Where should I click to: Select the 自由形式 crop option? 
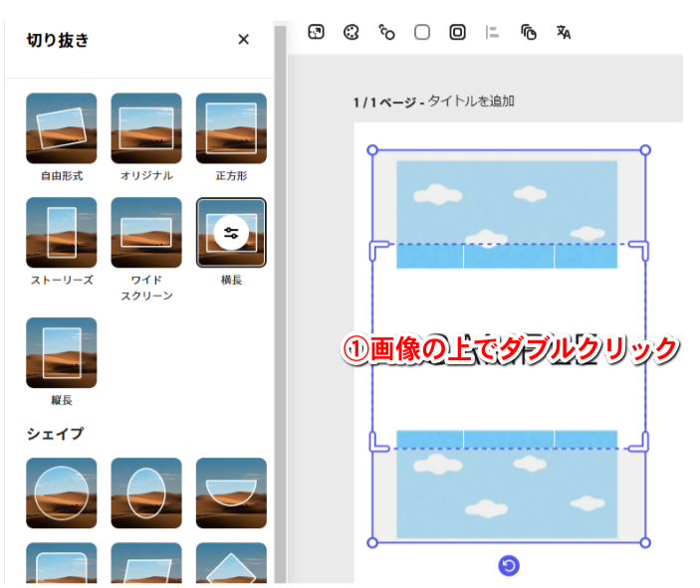pyautogui.click(x=62, y=128)
